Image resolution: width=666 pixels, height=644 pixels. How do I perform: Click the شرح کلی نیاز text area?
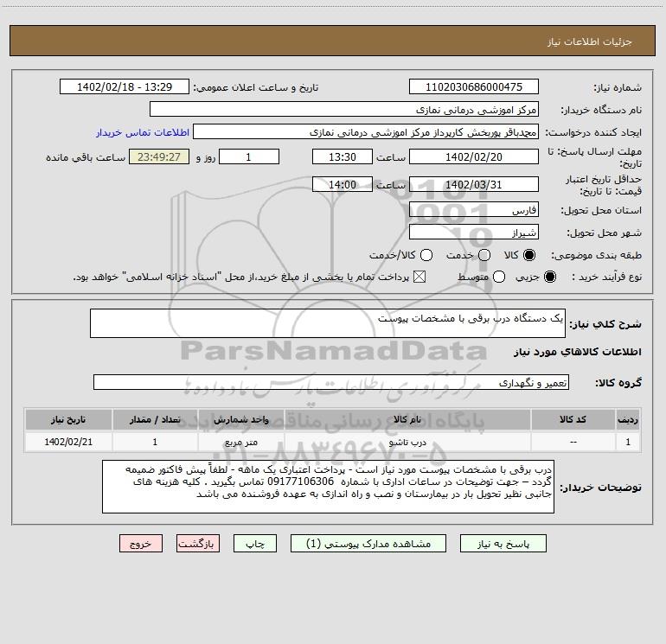328,323
